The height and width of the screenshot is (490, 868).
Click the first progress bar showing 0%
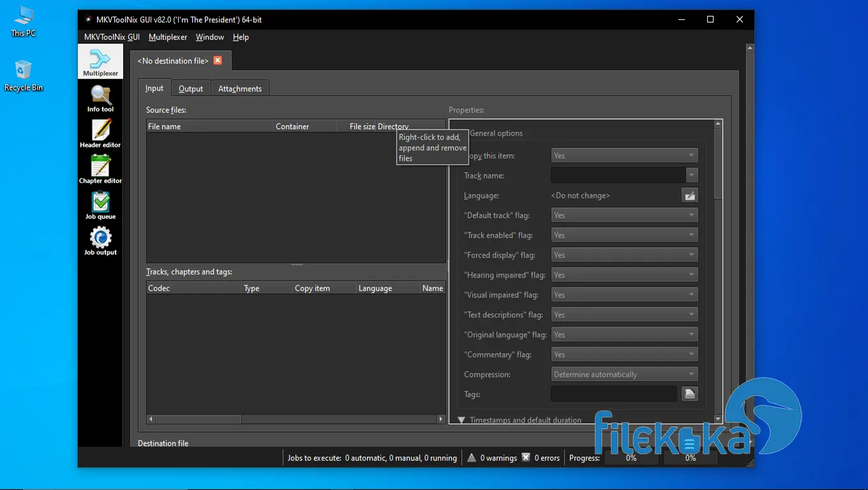(631, 457)
